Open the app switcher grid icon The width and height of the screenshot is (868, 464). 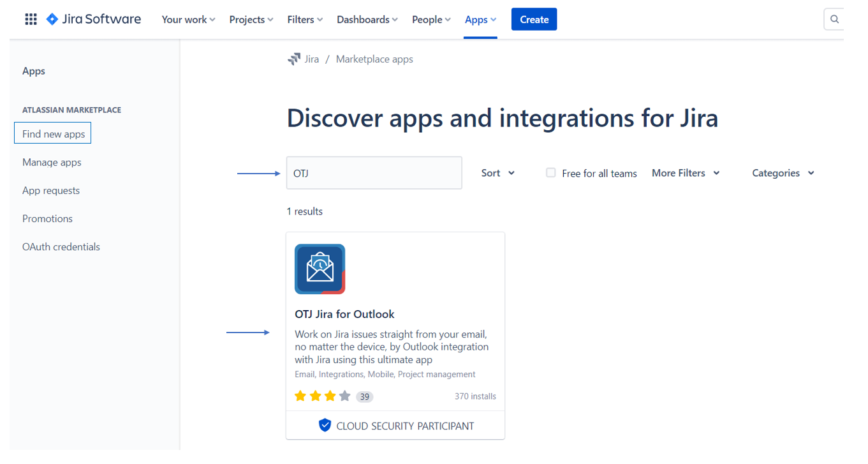click(31, 19)
